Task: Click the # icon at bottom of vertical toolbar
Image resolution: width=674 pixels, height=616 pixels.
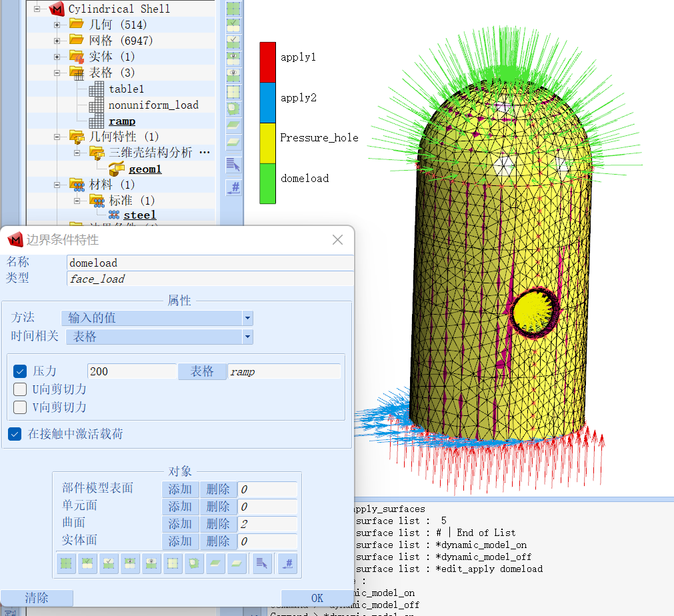Action: coord(233,188)
